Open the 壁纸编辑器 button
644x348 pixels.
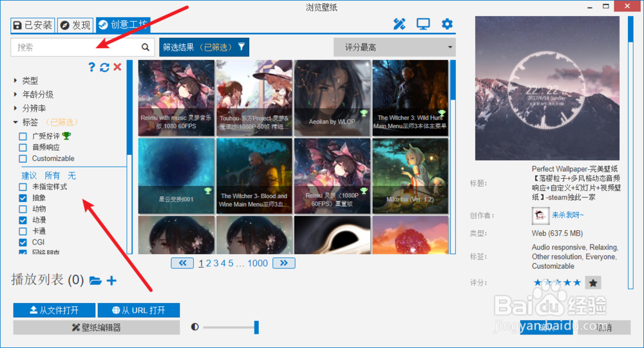(97, 327)
